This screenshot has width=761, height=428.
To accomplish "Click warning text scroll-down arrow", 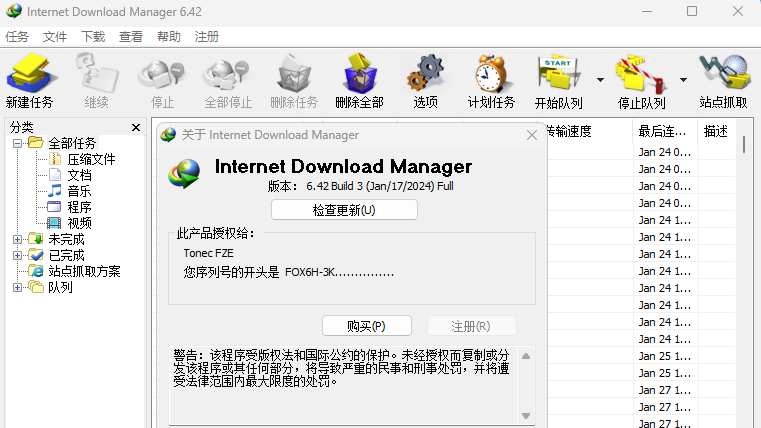I will coord(526,416).
